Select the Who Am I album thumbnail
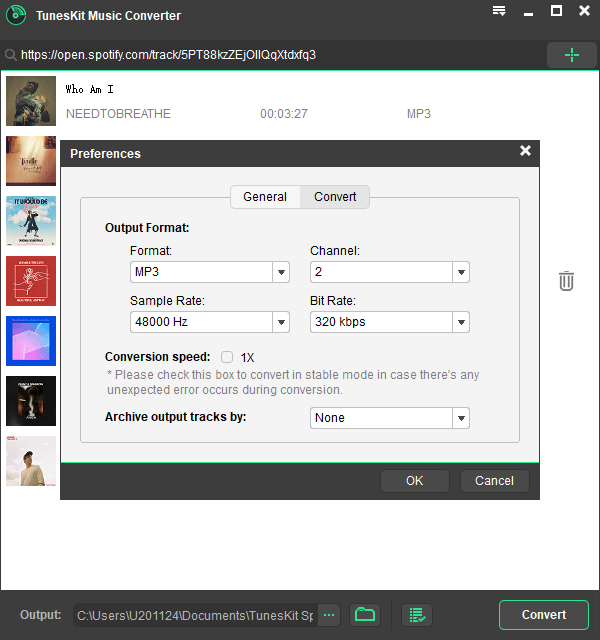600x640 pixels. [x=31, y=101]
